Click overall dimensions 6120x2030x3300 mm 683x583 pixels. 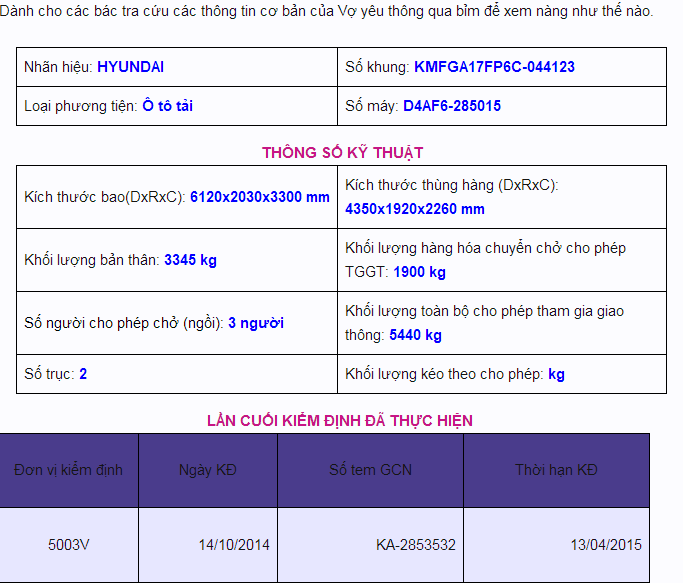pyautogui.click(x=260, y=197)
